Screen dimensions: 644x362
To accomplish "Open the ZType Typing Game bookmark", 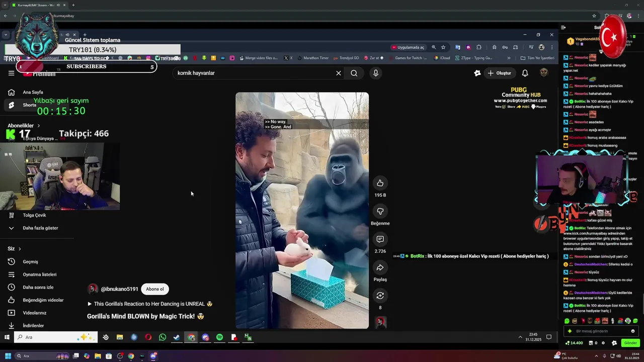I will tap(473, 58).
